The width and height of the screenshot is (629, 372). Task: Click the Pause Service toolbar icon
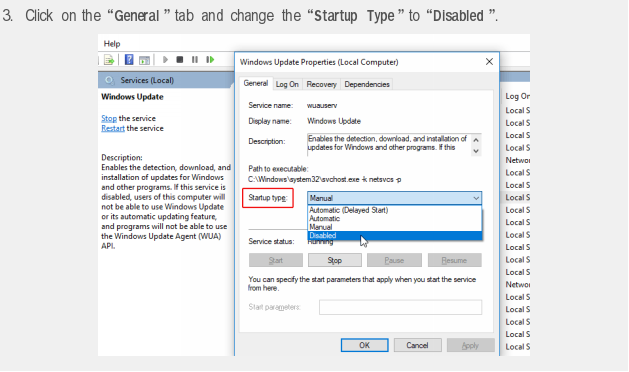point(195,60)
